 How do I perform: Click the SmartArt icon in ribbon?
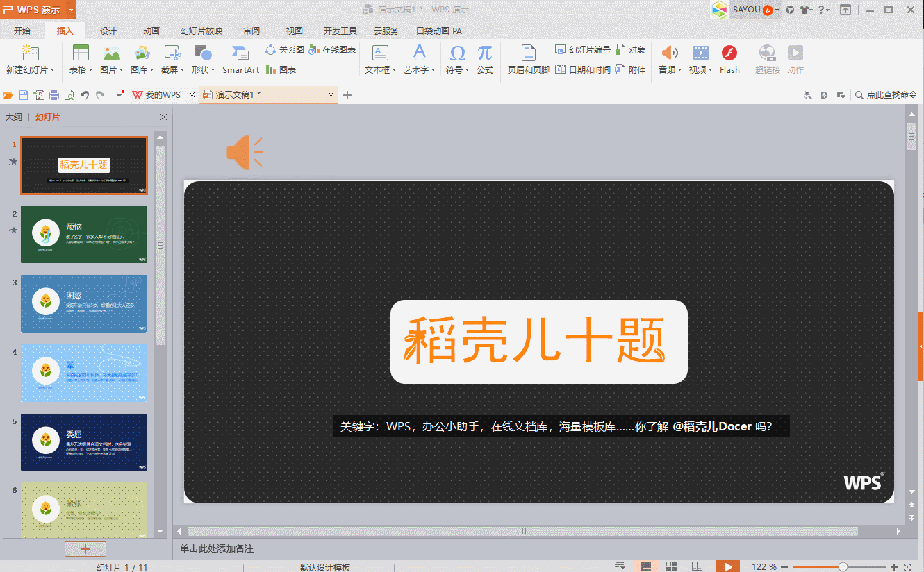pos(240,53)
